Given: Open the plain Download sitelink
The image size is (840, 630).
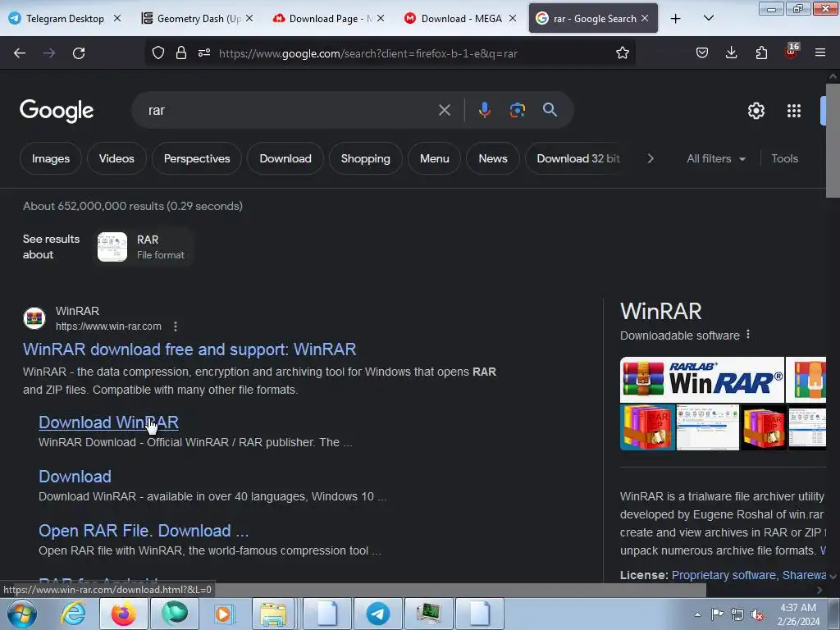Looking at the screenshot, I should (75, 477).
